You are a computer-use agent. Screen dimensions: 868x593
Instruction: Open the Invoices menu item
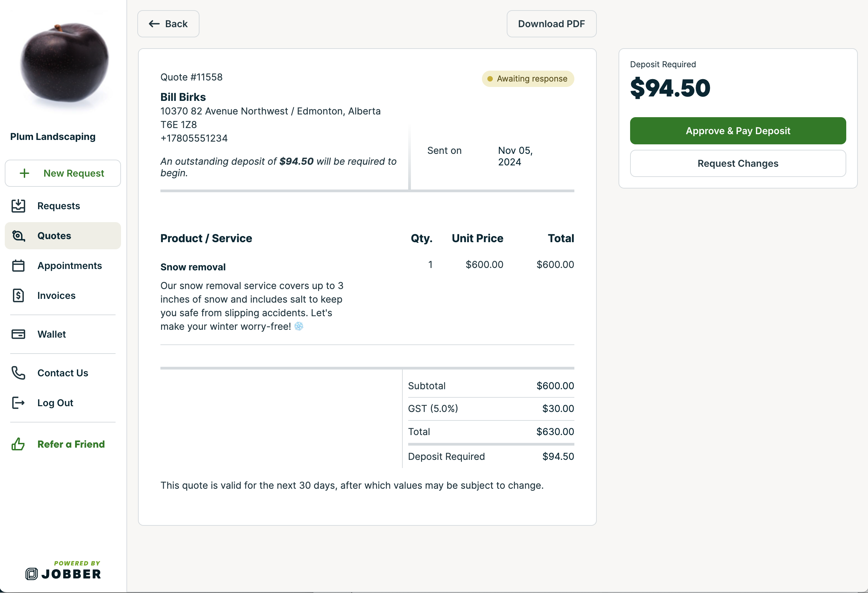56,295
